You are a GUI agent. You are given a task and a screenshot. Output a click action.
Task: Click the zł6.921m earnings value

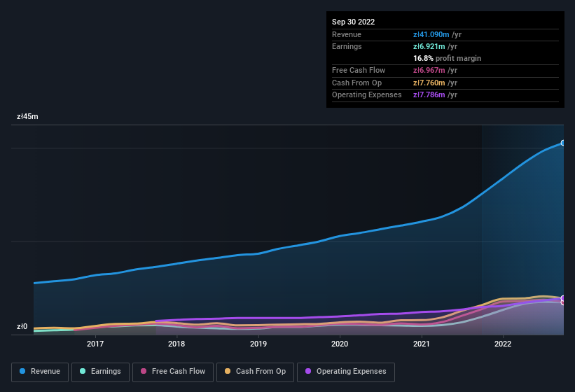click(x=429, y=46)
